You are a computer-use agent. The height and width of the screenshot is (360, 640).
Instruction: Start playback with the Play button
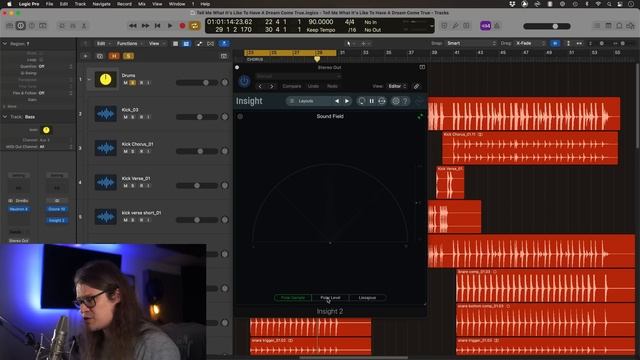(170, 26)
